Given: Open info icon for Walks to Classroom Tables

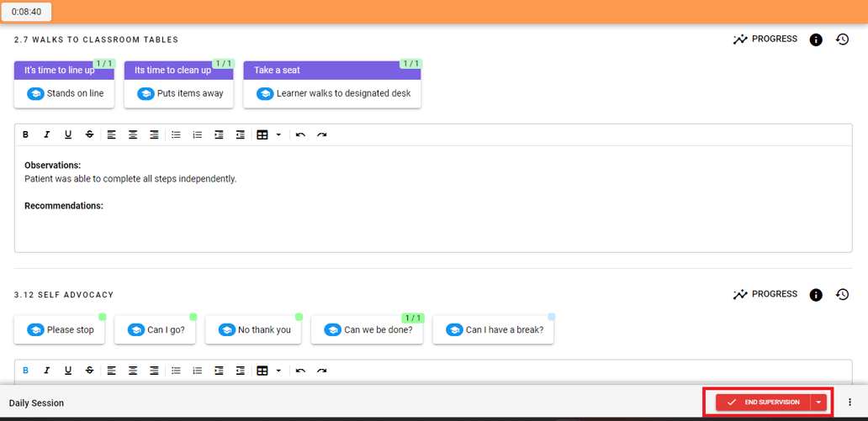Looking at the screenshot, I should (815, 39).
